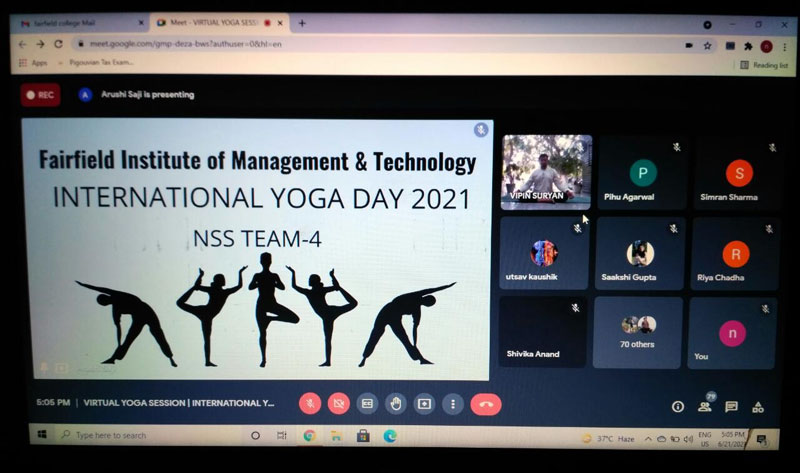Click the meet.google.com address bar
Screen dimensions: 800x473
[x=378, y=44]
